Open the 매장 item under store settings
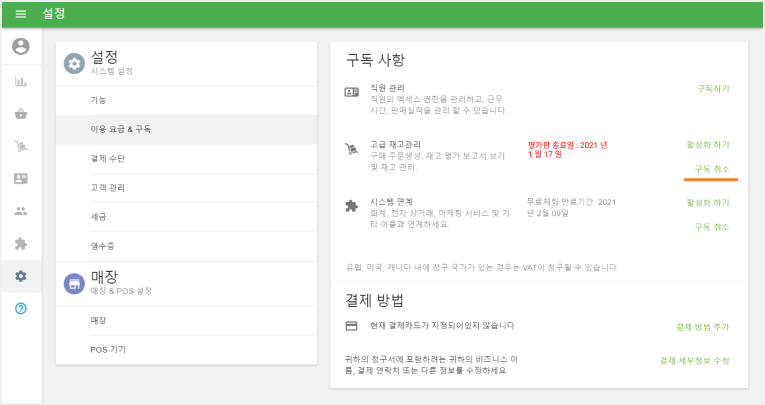Screen dimensions: 765x405 click(186, 321)
